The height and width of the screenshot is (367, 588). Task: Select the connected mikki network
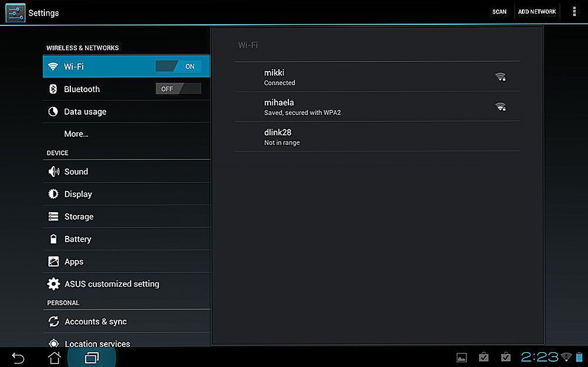coord(377,76)
